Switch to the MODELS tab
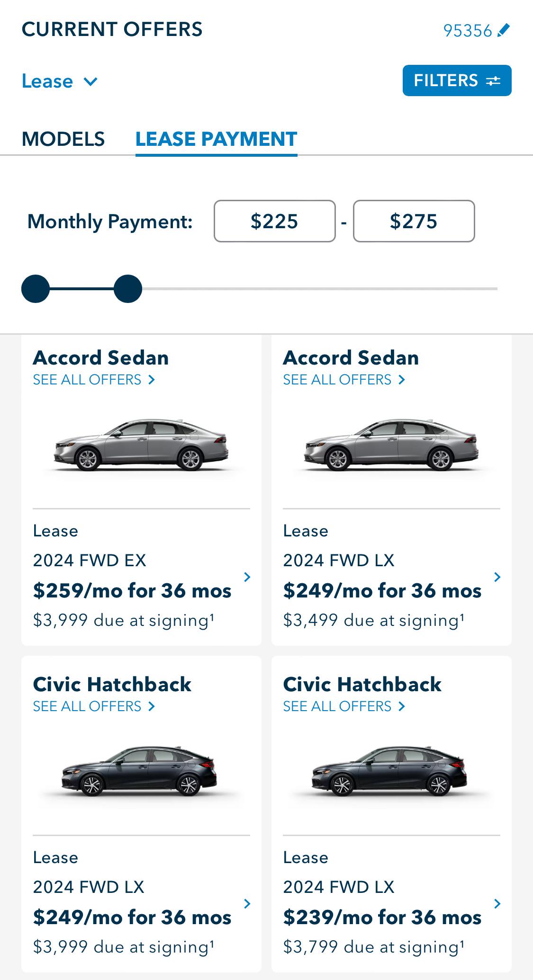Image resolution: width=533 pixels, height=980 pixels. tap(63, 139)
